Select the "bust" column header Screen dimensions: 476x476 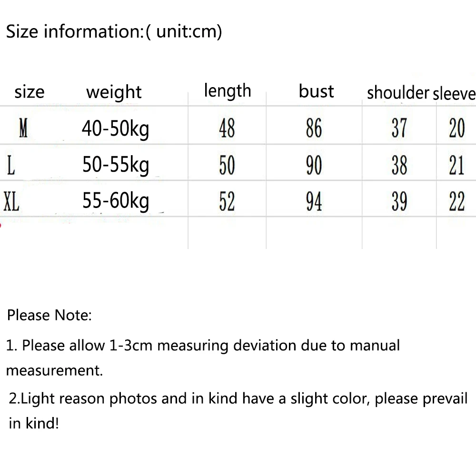pyautogui.click(x=316, y=91)
